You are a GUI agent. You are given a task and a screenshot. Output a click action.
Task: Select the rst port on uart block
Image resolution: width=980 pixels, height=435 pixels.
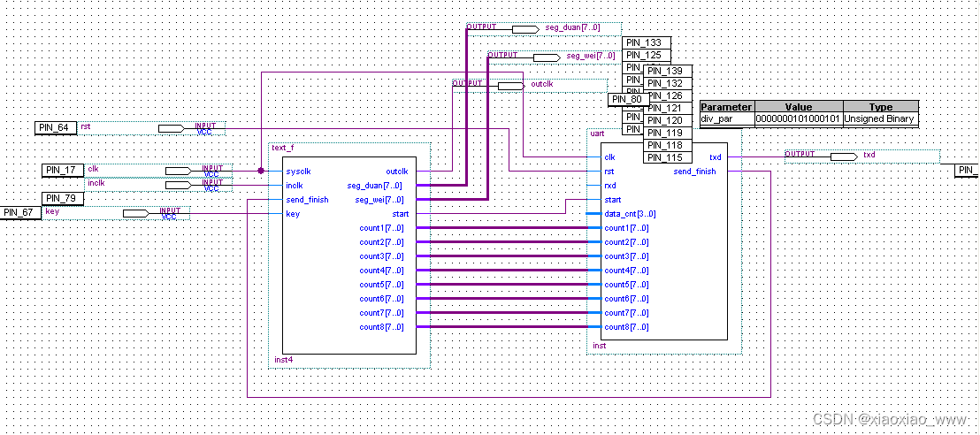pyautogui.click(x=609, y=172)
